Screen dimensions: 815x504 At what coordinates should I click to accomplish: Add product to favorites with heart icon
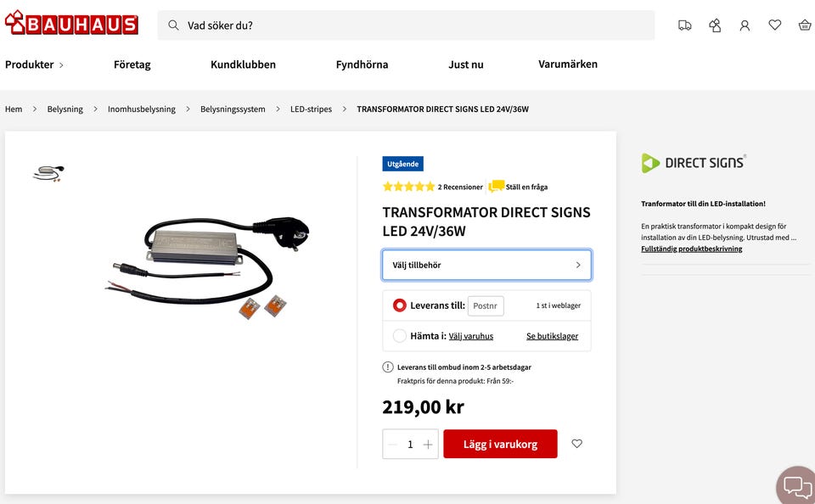tap(577, 444)
